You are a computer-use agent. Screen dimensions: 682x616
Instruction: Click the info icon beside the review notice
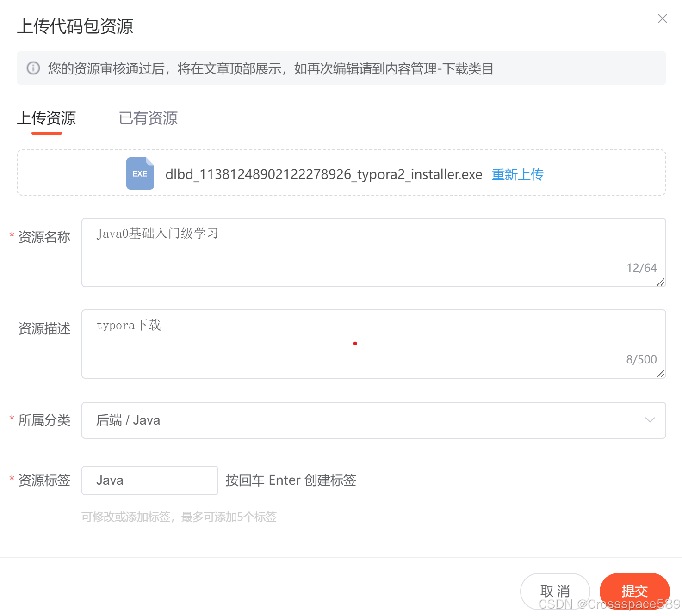click(x=32, y=68)
